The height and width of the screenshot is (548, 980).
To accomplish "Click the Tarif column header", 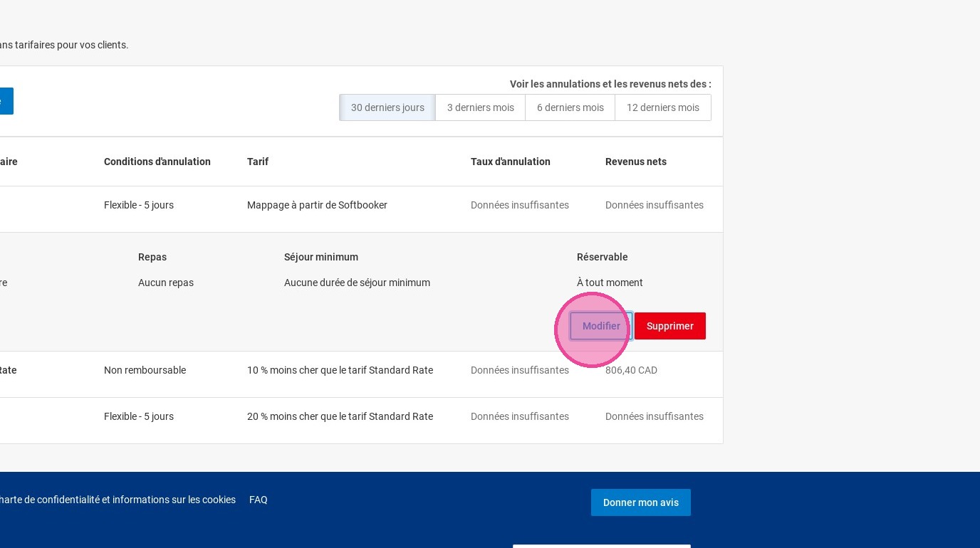I will [258, 162].
